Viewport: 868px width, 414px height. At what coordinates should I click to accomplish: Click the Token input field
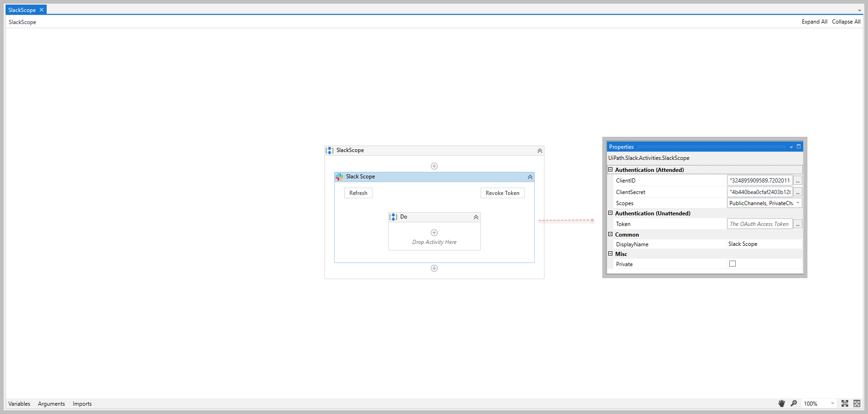(760, 224)
